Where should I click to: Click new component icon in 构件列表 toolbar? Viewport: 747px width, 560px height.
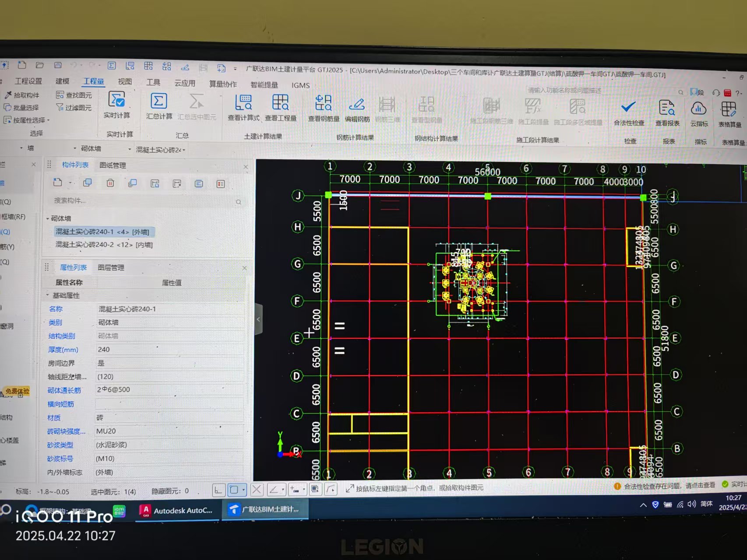point(57,183)
